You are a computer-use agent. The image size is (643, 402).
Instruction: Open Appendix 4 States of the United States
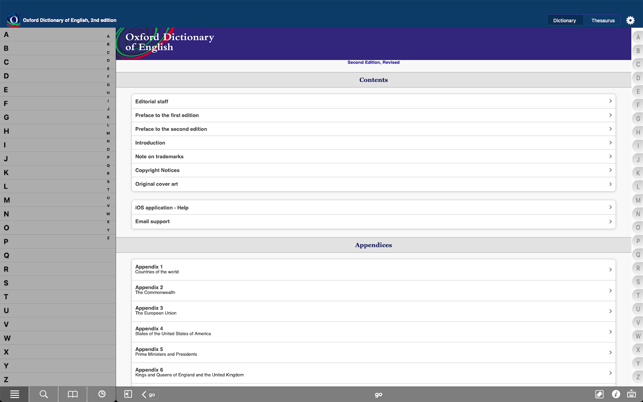(x=373, y=331)
